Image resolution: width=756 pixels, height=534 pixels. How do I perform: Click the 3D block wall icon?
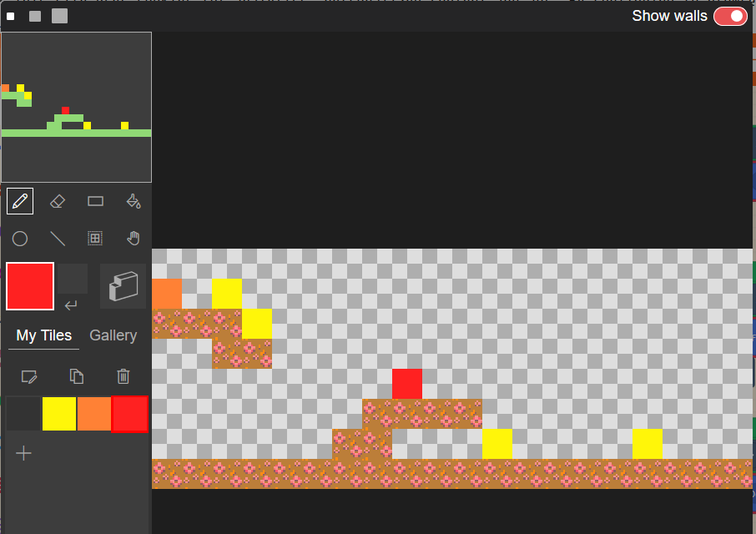pyautogui.click(x=122, y=285)
